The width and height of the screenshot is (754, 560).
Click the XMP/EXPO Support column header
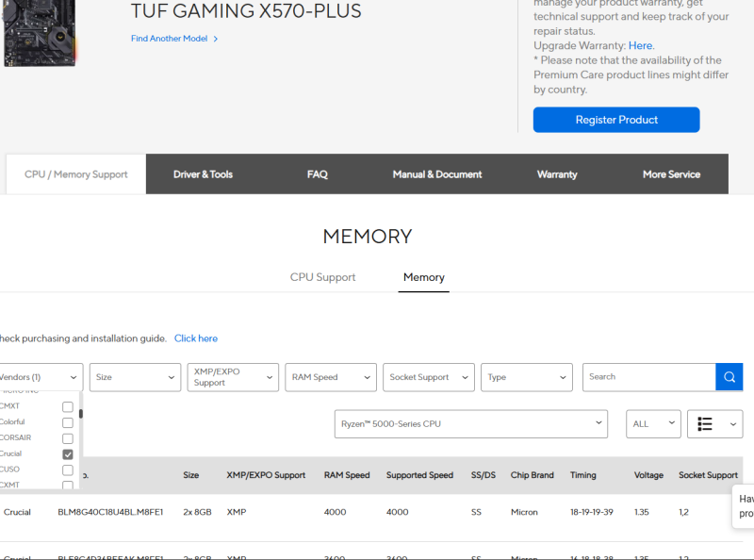pyautogui.click(x=266, y=475)
